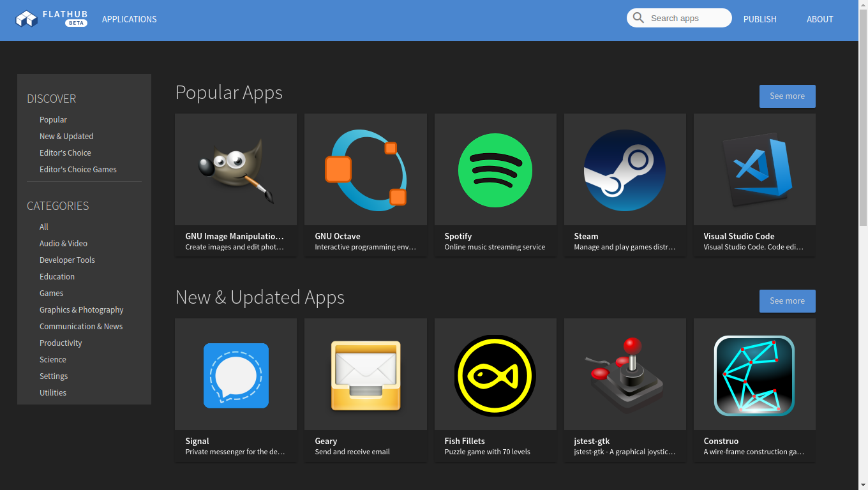The width and height of the screenshot is (868, 490).
Task: Select the Communication & News category
Action: (x=81, y=326)
